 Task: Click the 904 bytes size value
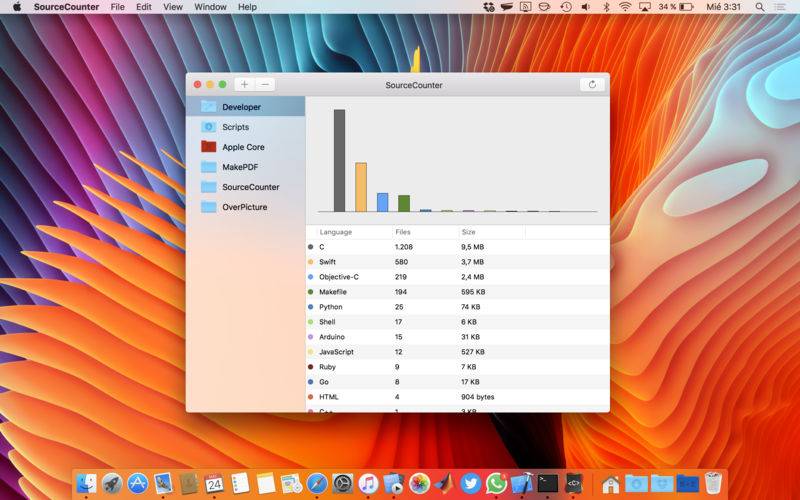[x=478, y=397]
